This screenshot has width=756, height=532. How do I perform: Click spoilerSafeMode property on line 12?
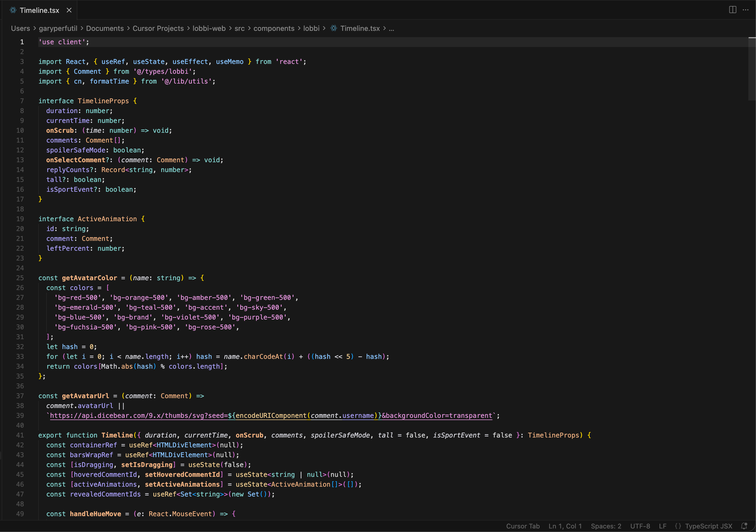76,150
